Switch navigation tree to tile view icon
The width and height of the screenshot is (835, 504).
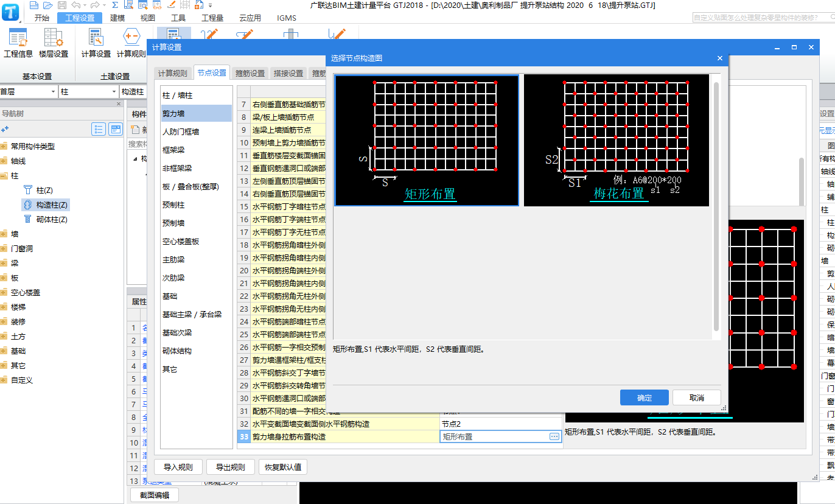point(116,129)
